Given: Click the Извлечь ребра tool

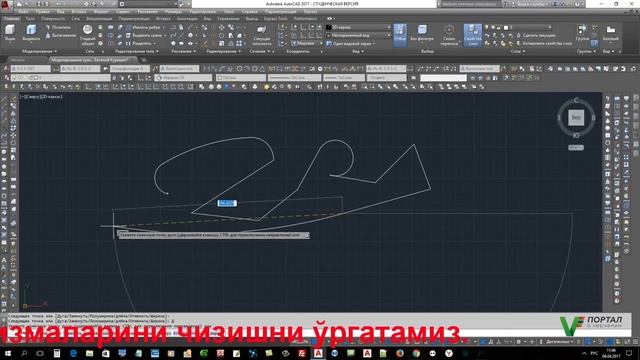Looking at the screenshot, I should (x=143, y=27).
